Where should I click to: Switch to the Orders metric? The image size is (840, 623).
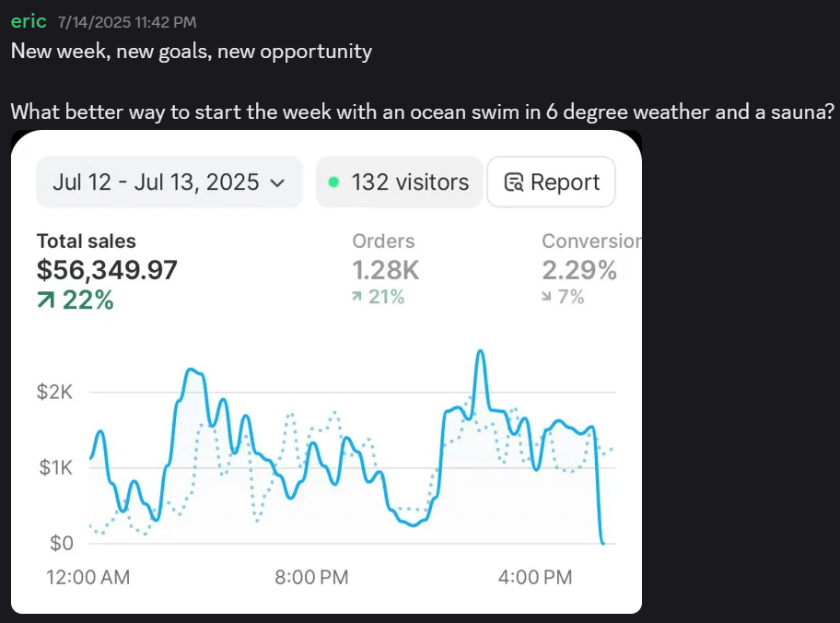click(x=383, y=241)
